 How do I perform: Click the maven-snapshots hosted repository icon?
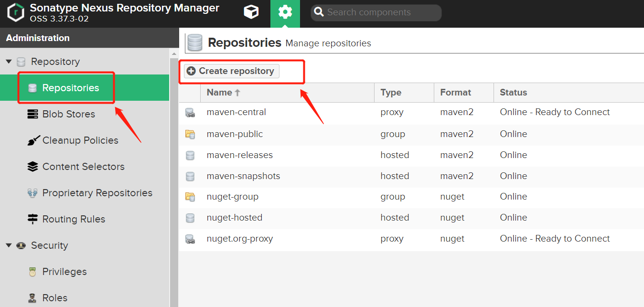190,176
